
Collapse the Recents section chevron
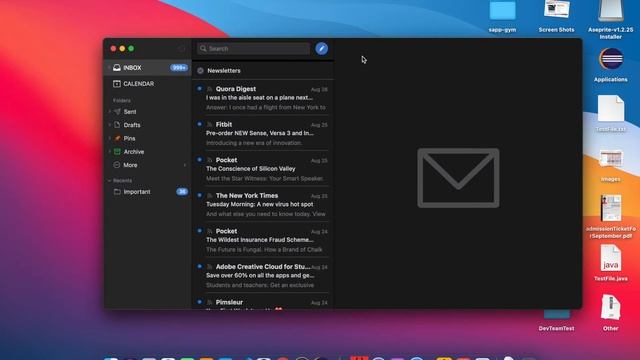109,180
